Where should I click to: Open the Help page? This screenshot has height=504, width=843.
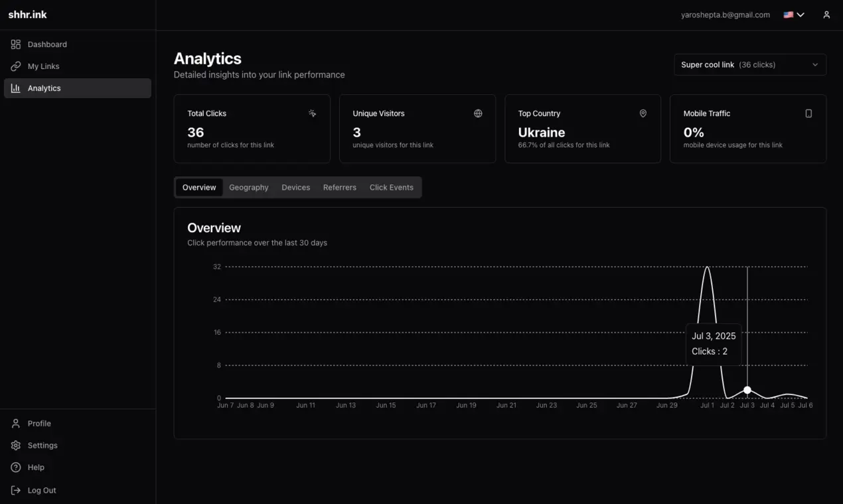coord(78,468)
